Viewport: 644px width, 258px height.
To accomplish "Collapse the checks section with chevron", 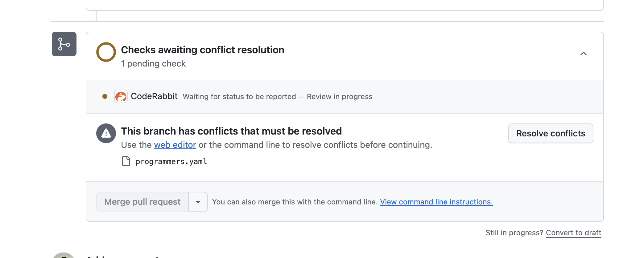I will (x=584, y=54).
